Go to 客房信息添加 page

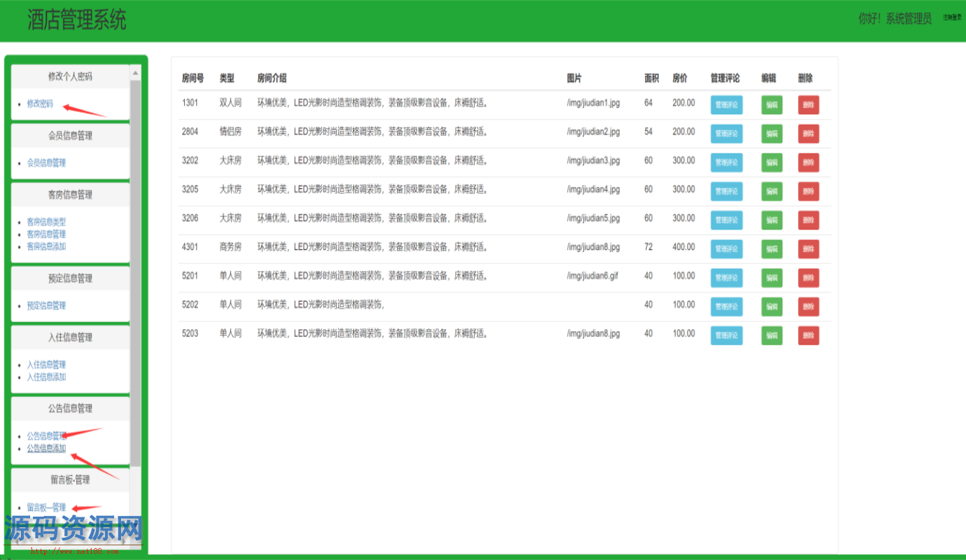(46, 246)
